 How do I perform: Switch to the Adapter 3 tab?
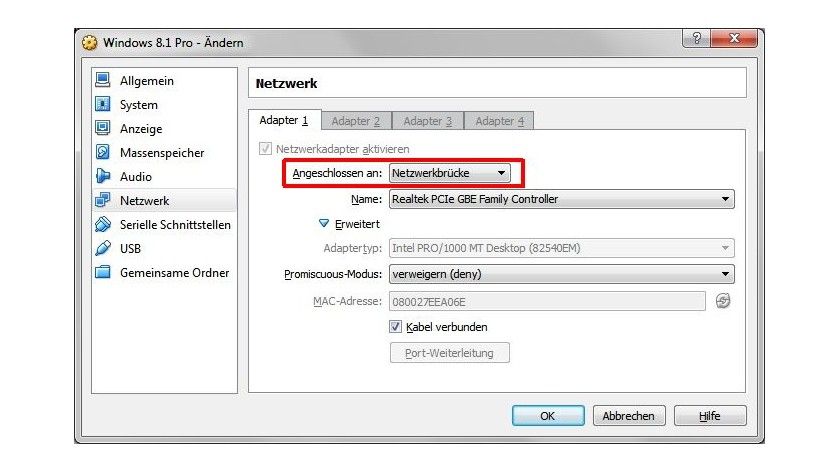coord(428,121)
